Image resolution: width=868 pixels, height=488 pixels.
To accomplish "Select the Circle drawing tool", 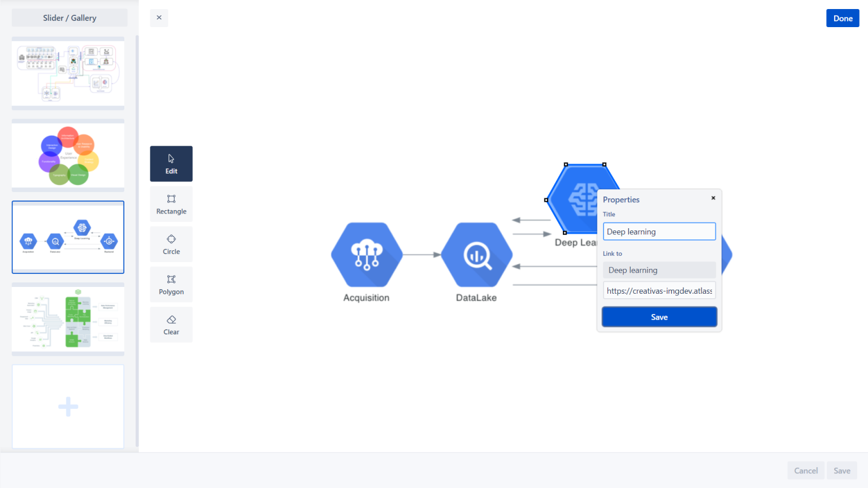I will pyautogui.click(x=171, y=244).
